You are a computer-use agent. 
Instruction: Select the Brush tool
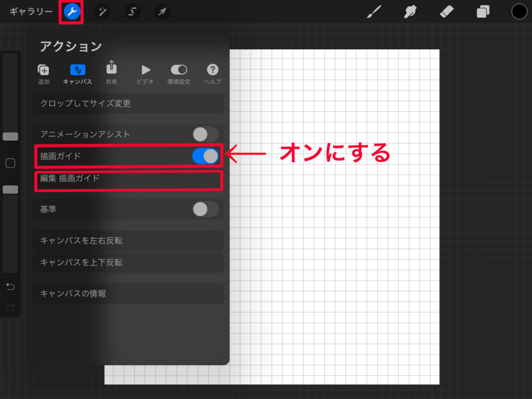374,12
